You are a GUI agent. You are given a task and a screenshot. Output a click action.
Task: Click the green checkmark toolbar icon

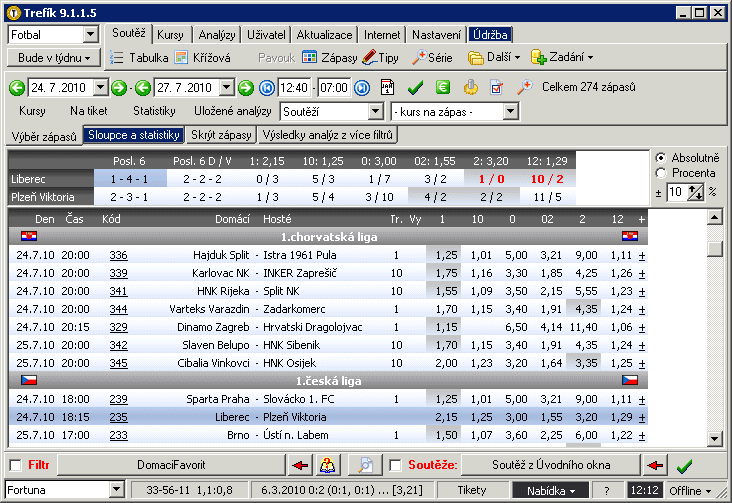pos(415,87)
